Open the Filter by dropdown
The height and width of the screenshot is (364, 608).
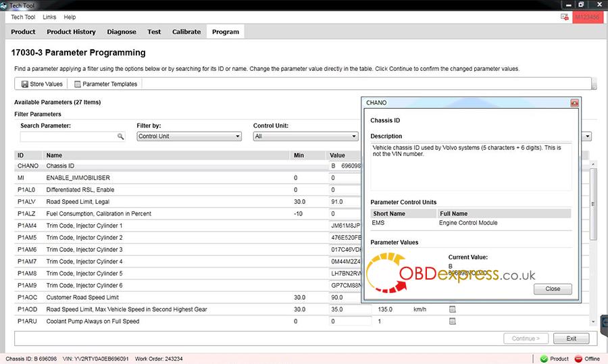click(188, 136)
